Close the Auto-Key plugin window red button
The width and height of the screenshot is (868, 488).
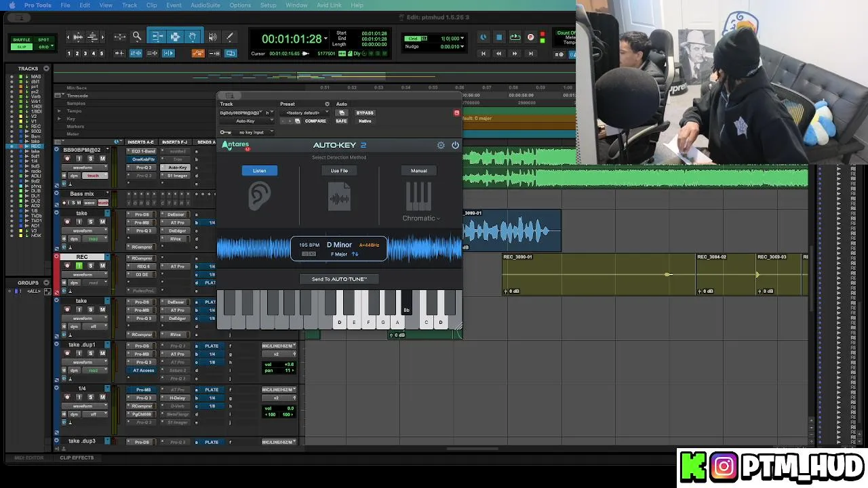pyautogui.click(x=456, y=113)
